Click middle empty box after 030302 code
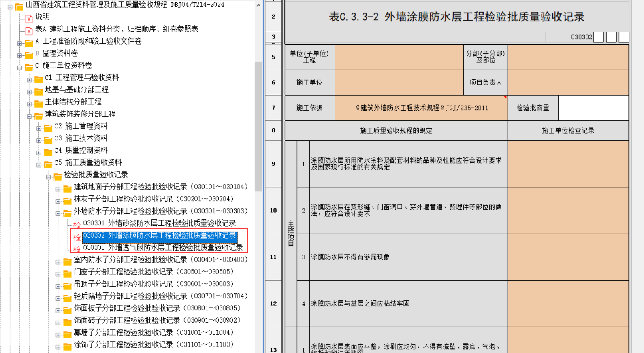 [x=611, y=37]
